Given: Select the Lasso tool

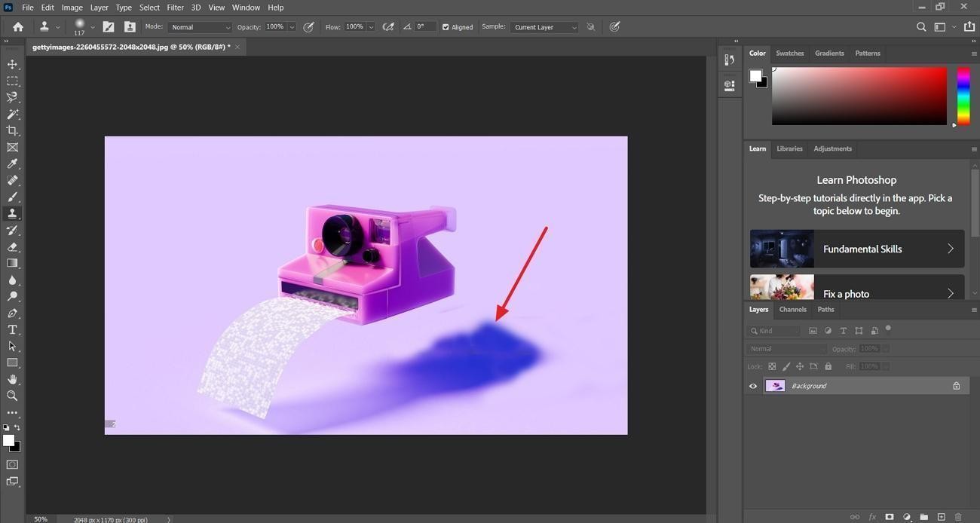Looking at the screenshot, I should pos(12,97).
